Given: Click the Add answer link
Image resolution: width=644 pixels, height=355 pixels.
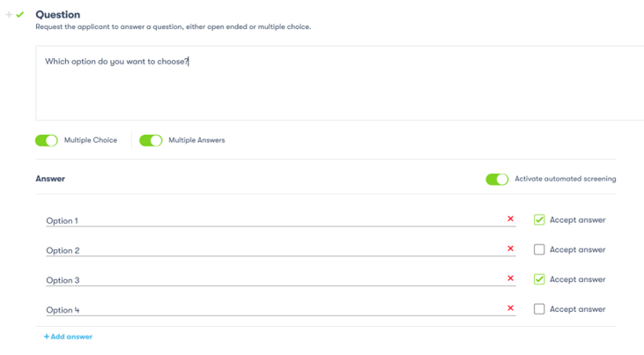Looking at the screenshot, I should (68, 337).
